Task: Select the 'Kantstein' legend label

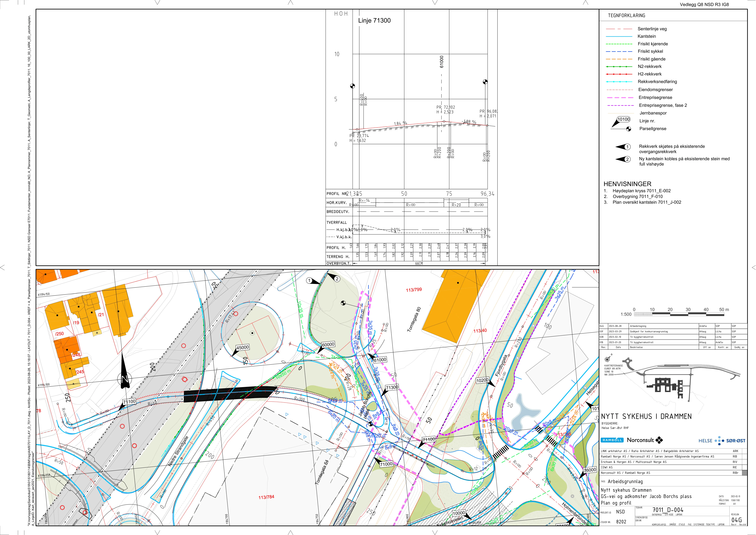Action: point(647,36)
